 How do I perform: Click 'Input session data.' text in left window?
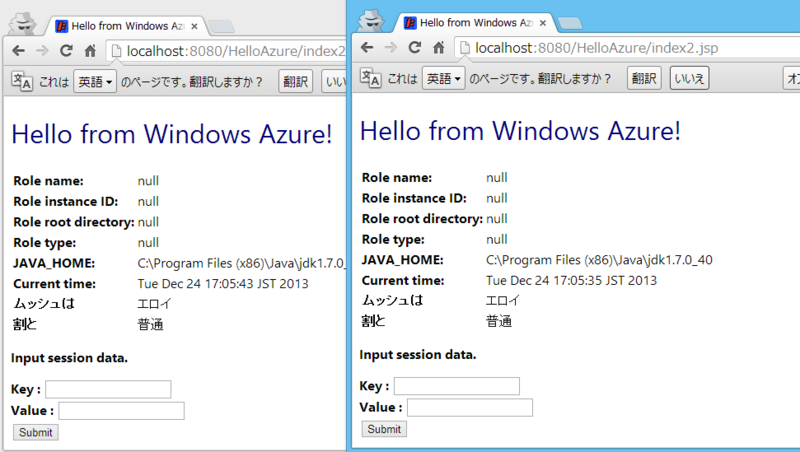[x=69, y=358]
